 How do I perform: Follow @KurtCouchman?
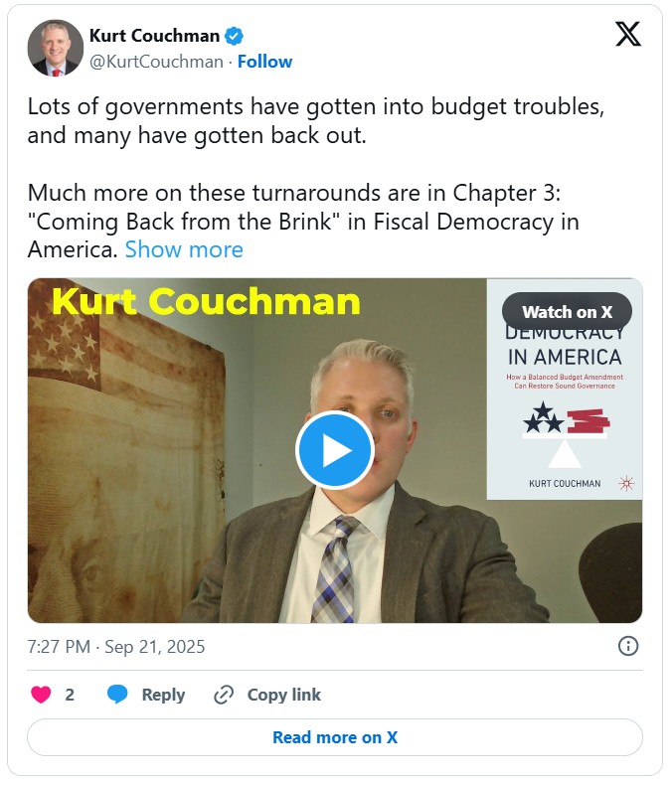264,62
